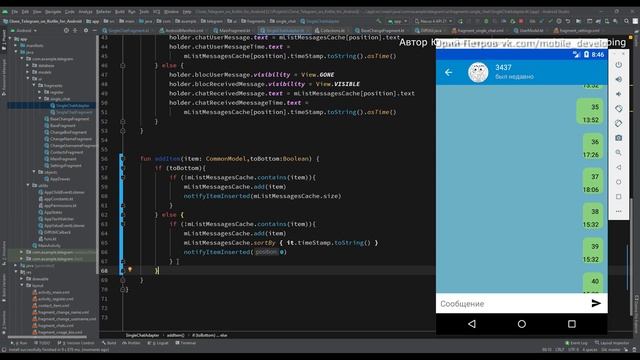This screenshot has height=360, width=640.
Task: Expand the models folder in project tree
Action: (28, 72)
